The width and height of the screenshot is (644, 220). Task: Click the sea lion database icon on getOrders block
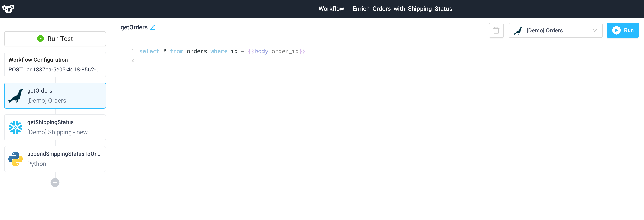pos(15,96)
